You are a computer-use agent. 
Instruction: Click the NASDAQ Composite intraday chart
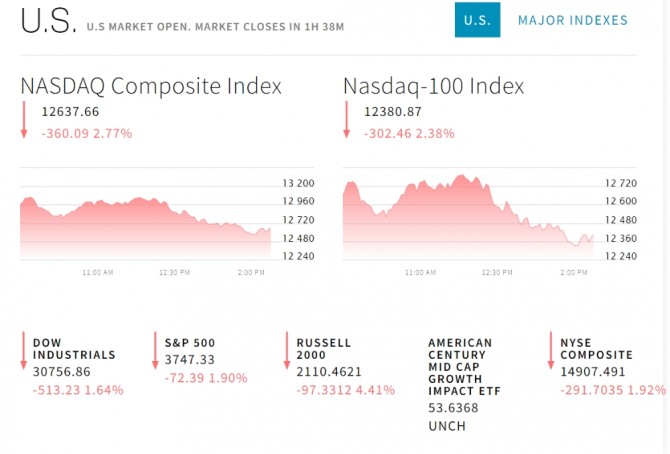[x=145, y=224]
